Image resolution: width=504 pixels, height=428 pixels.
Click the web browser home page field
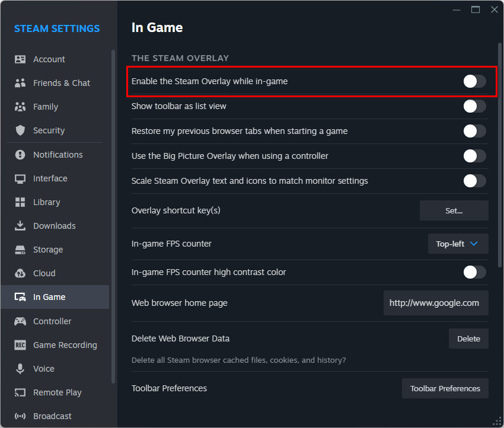click(x=436, y=303)
